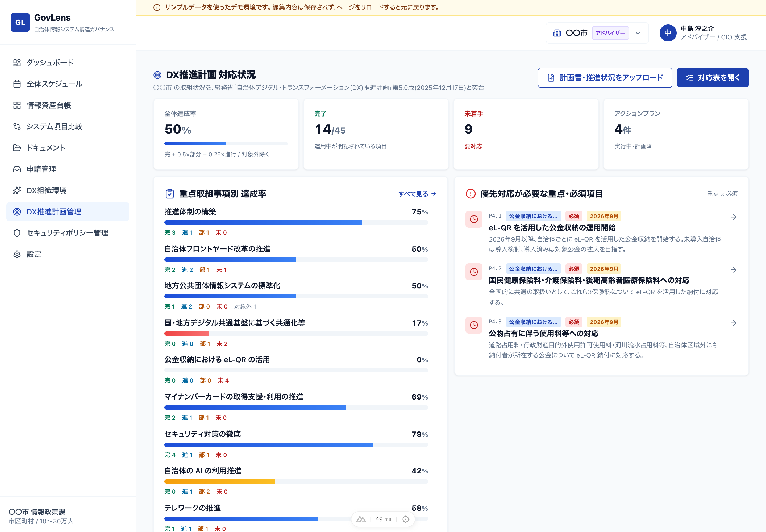Click the 地方公共団体情報システムの標準化 row title

[222, 286]
